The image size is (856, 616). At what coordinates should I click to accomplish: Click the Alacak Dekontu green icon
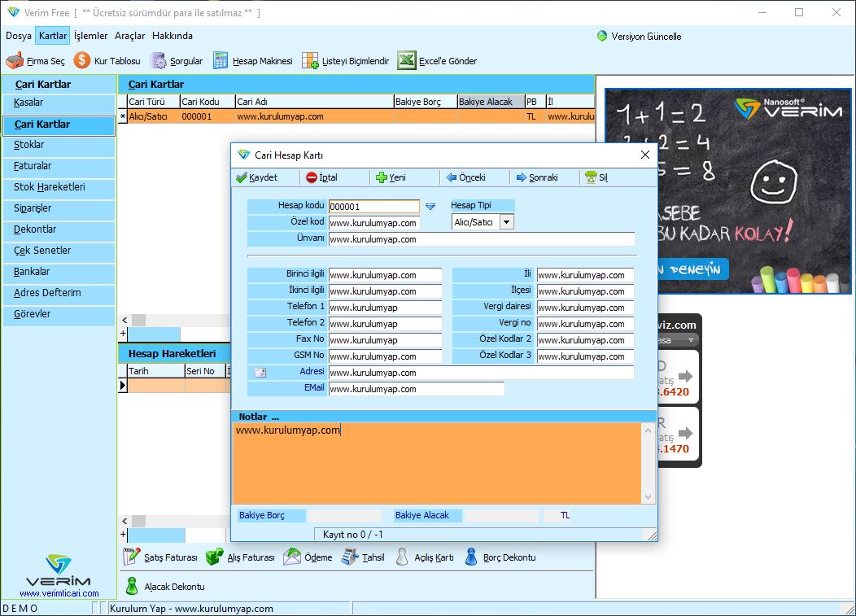[x=132, y=586]
